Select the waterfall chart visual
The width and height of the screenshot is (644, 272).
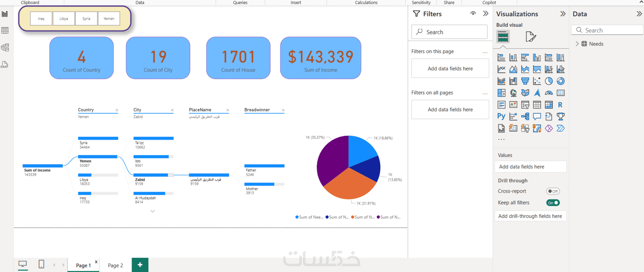[513, 81]
